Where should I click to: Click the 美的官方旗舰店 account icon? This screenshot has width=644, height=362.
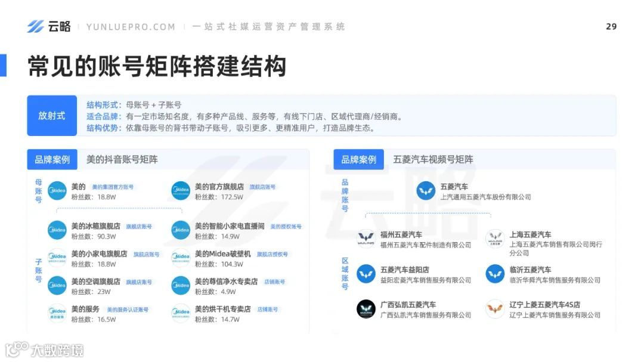click(x=180, y=190)
